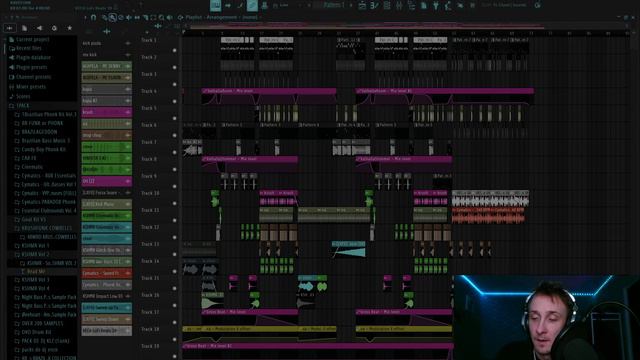Open the Pattern 1 selector dropdown

click(334, 5)
